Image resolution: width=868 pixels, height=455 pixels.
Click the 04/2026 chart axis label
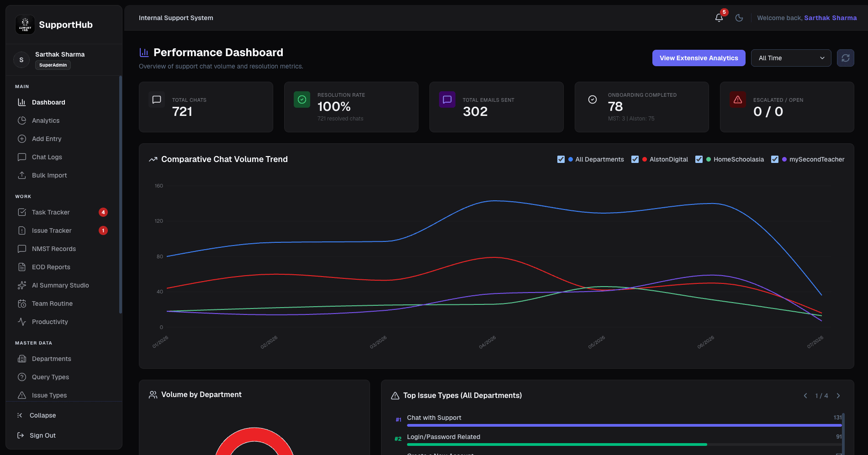[x=487, y=342]
